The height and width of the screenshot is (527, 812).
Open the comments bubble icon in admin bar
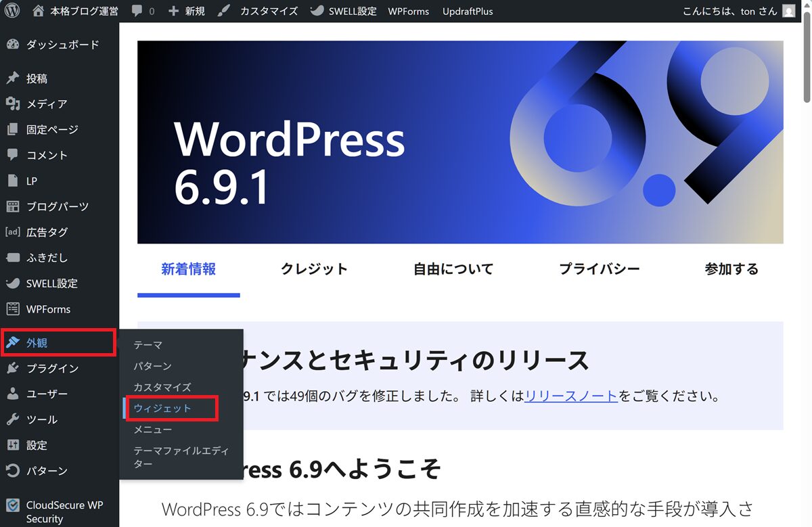[137, 12]
